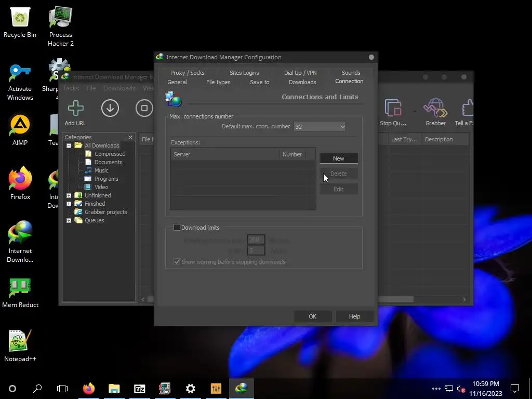Select Programs category in tree

106,179
